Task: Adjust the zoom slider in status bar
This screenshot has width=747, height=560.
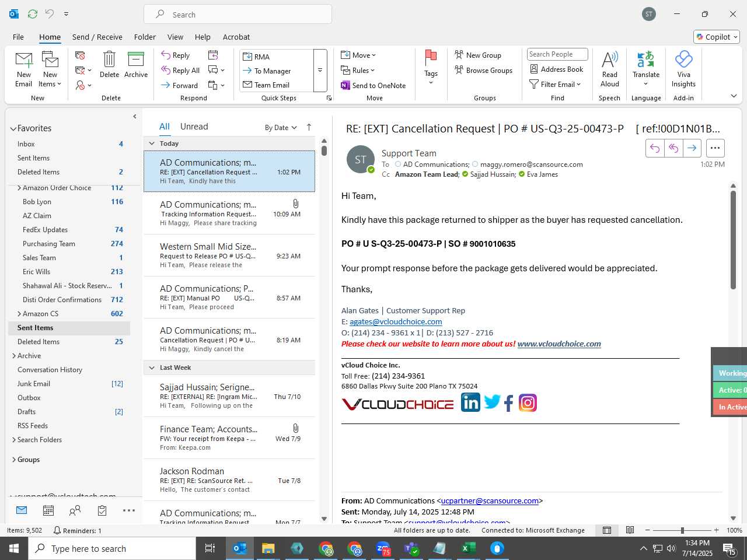Action: click(x=682, y=530)
